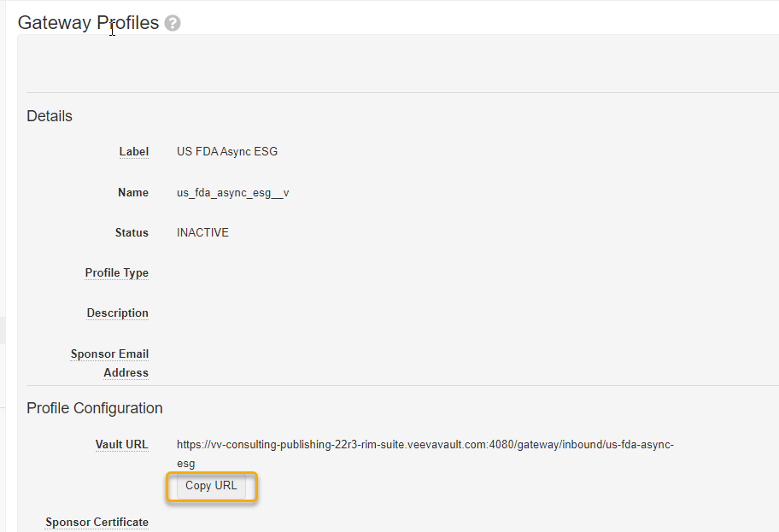Image resolution: width=779 pixels, height=532 pixels.
Task: Select the Vault URL https address text
Action: [x=425, y=454]
